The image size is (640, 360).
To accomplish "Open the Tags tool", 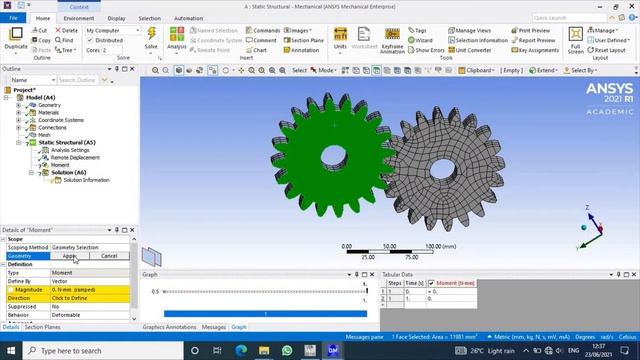I will tap(417, 31).
